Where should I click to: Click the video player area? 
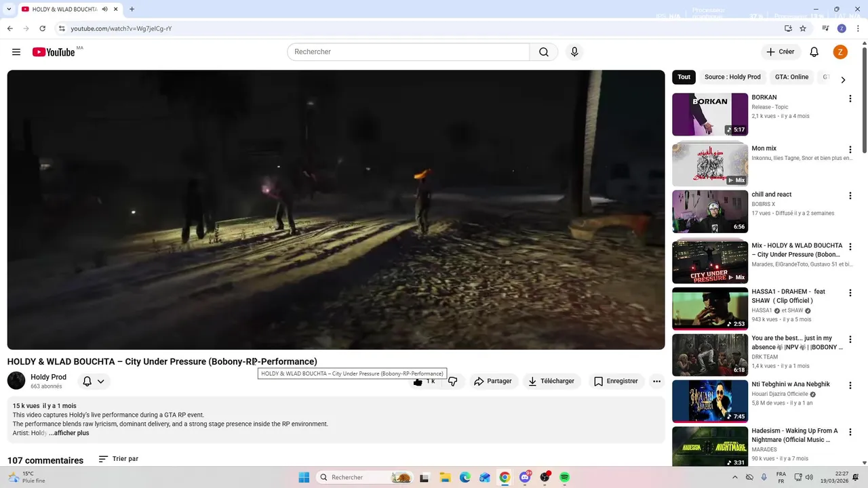pyautogui.click(x=336, y=209)
